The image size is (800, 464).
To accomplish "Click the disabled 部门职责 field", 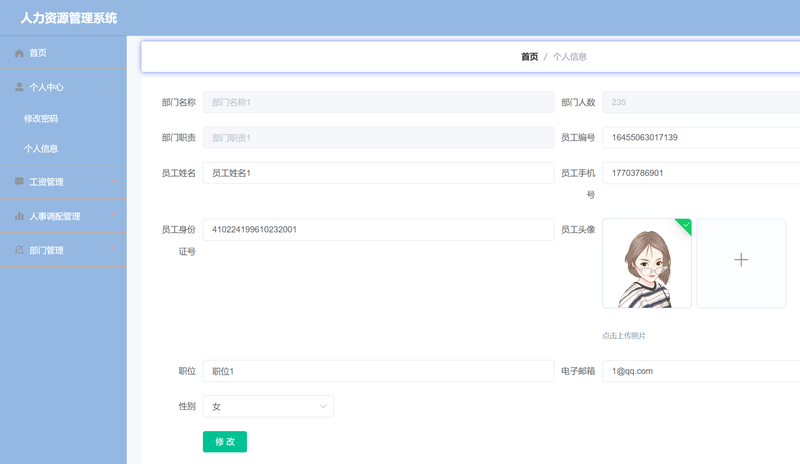I will (379, 137).
